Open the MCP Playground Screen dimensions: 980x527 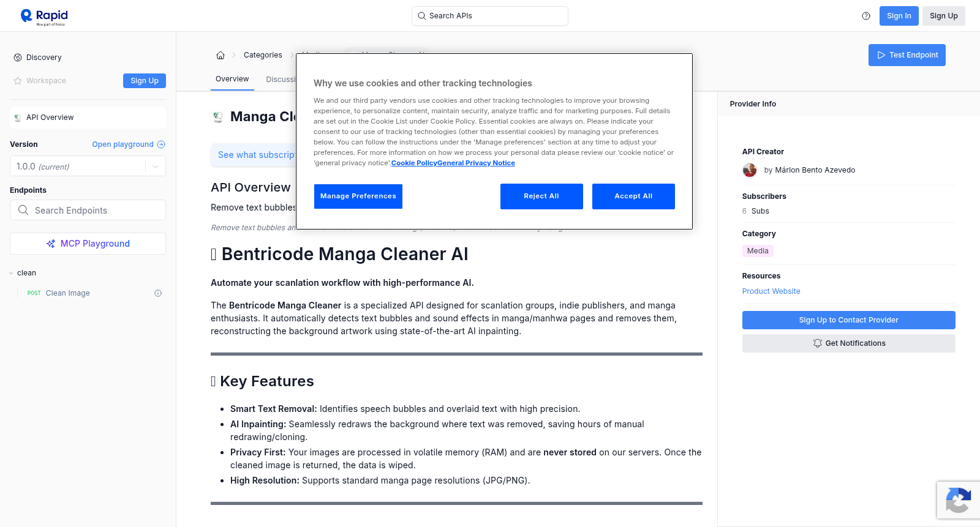click(x=88, y=244)
